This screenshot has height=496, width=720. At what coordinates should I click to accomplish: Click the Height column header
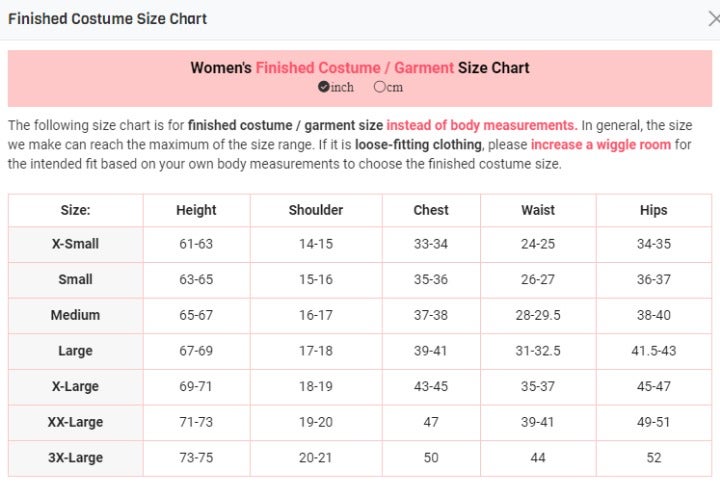click(x=196, y=210)
